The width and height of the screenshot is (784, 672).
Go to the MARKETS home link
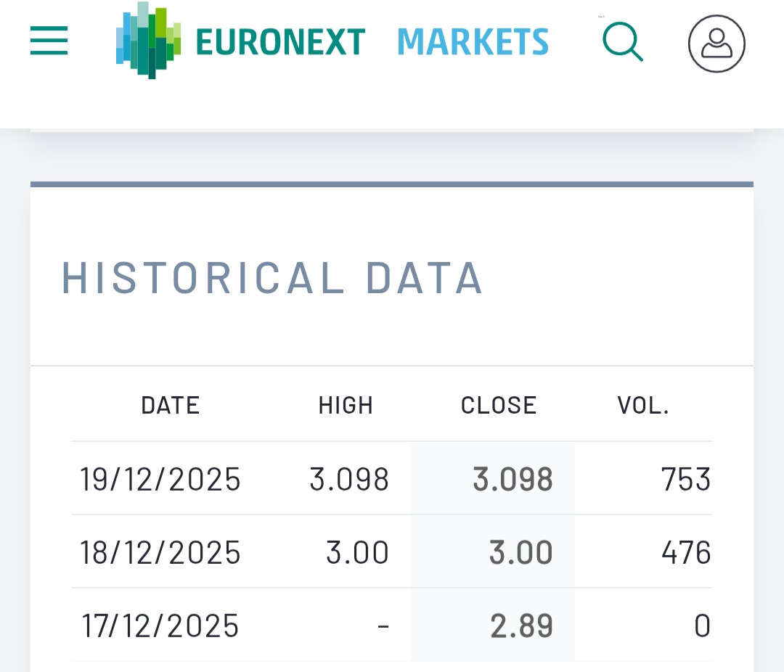pyautogui.click(x=473, y=42)
